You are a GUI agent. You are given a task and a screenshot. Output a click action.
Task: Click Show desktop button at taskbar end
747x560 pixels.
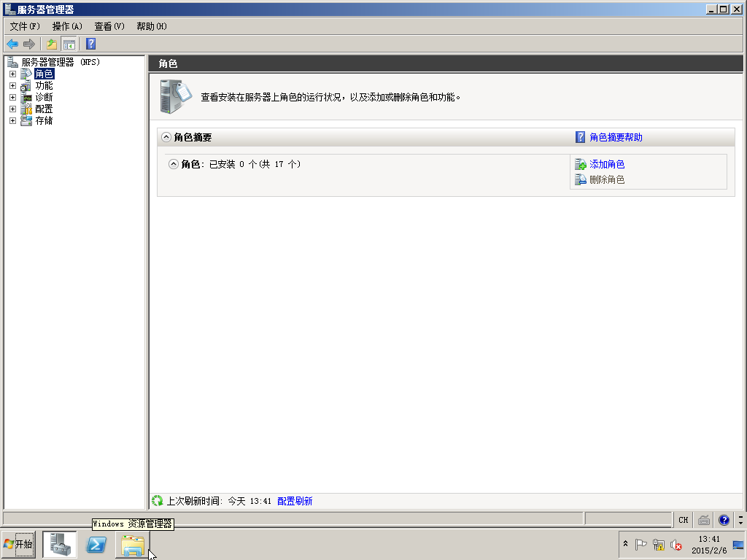pos(738,545)
